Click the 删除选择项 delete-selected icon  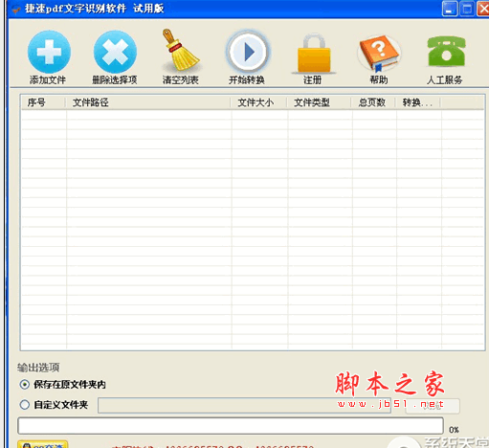(115, 52)
